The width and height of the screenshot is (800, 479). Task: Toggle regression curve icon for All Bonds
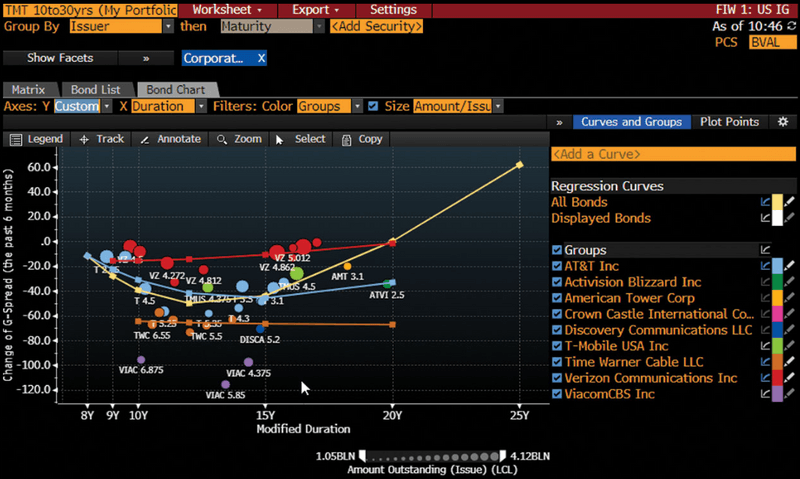point(765,202)
